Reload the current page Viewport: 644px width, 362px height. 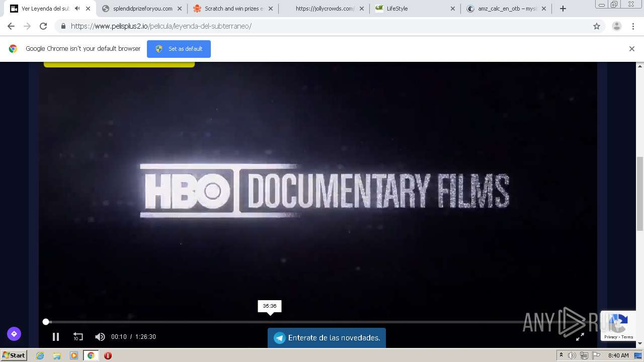click(43, 26)
